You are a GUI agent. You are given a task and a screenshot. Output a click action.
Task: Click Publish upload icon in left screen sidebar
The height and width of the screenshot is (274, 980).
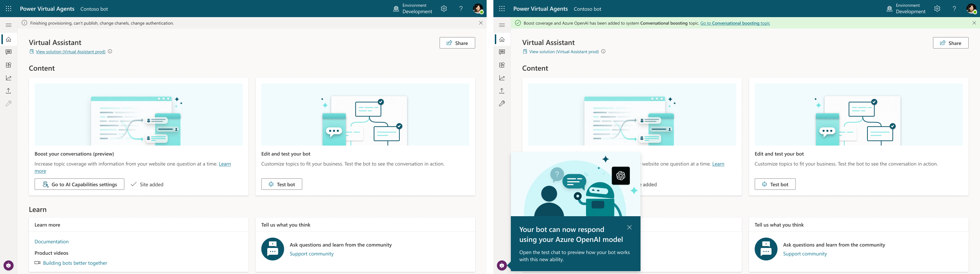click(x=8, y=91)
